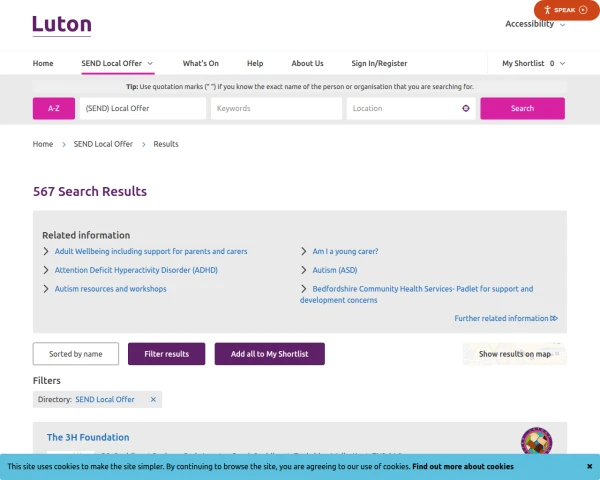Open Attention Deficit Hyperactivity Disorder (ADHD) link

point(136,270)
